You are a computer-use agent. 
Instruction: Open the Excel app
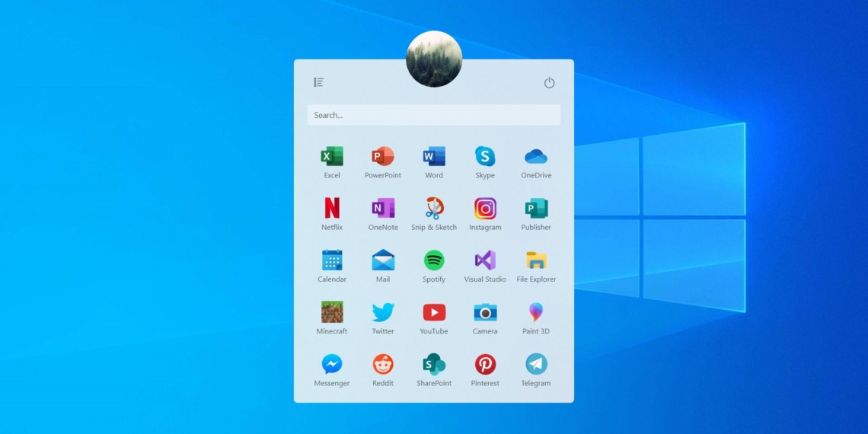click(x=332, y=157)
